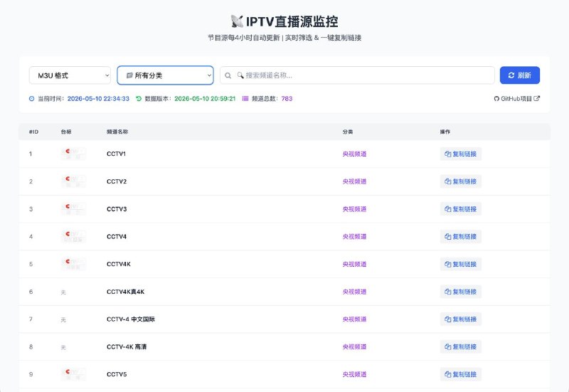Viewport: 569px width, 392px height.
Task: Click the search magnifier icon in the search box
Action: click(x=228, y=75)
